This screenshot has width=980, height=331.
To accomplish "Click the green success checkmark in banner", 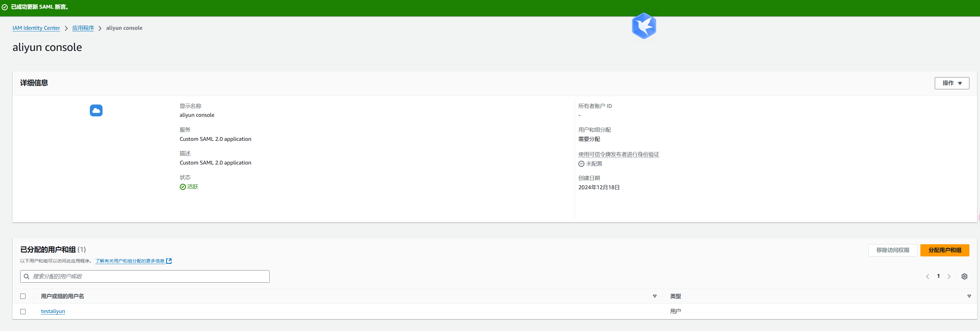I will [4, 7].
